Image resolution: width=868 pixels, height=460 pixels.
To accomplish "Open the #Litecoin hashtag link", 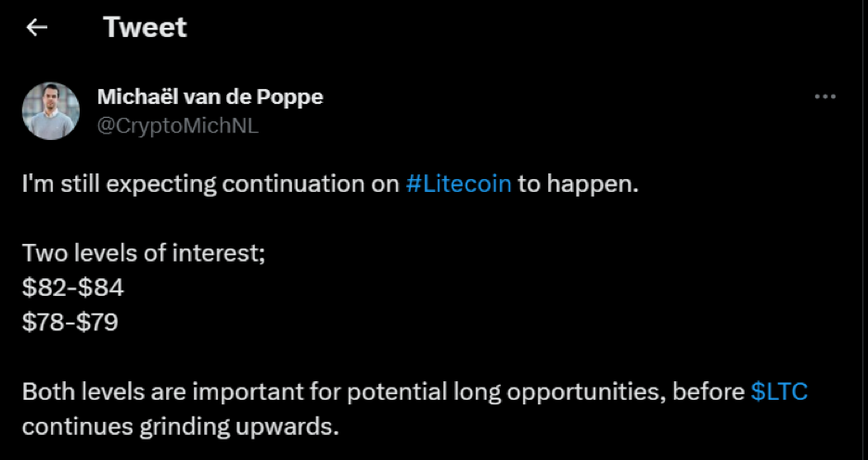I will (459, 184).
